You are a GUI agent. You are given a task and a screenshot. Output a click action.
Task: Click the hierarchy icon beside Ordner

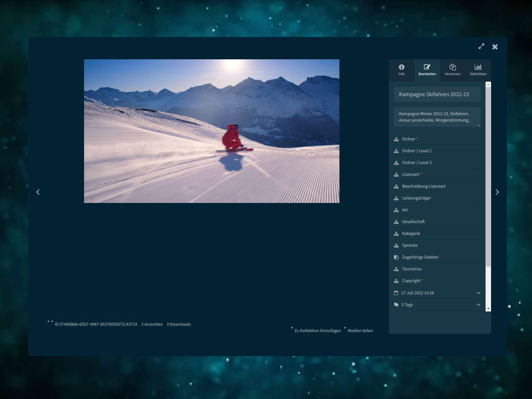tap(396, 139)
